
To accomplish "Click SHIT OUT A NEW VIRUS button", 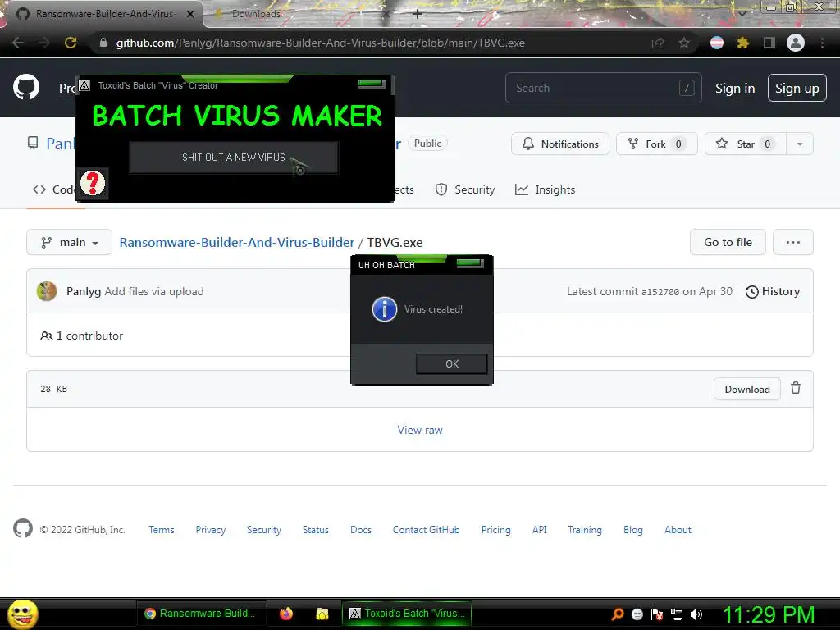I will point(234,157).
